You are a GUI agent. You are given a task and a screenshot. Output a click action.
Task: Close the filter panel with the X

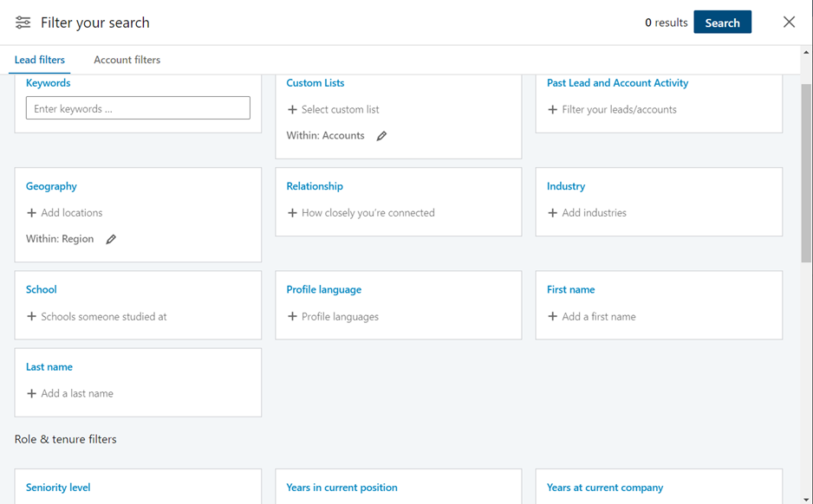789,22
